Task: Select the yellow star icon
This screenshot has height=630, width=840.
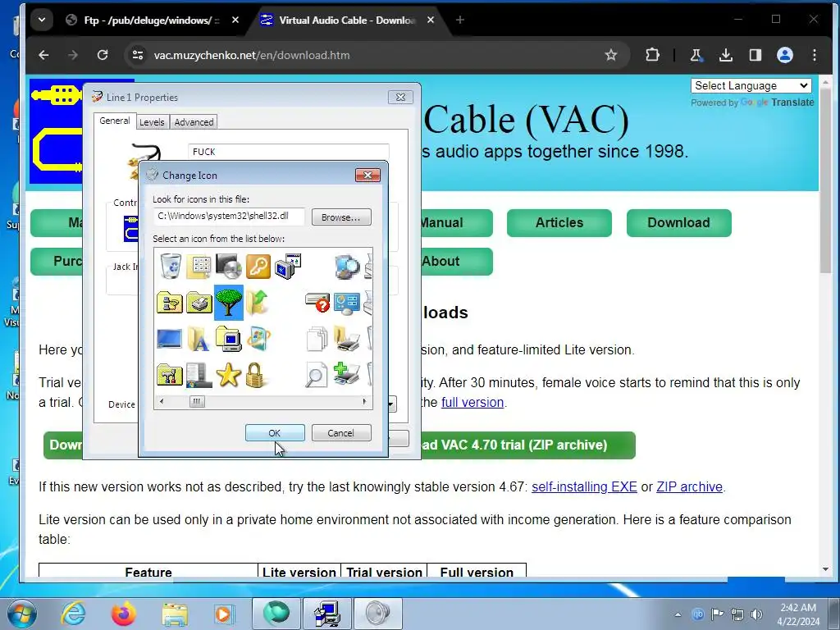Action: [x=229, y=375]
